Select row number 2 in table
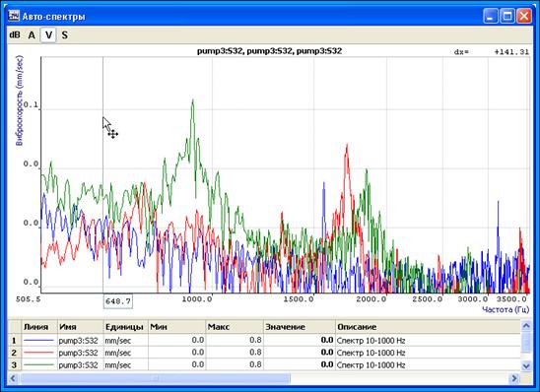The height and width of the screenshot is (392, 540). tap(15, 353)
